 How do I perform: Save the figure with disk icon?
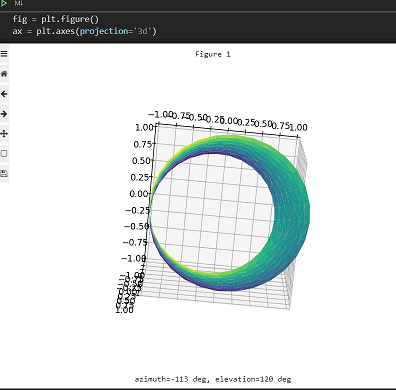pyautogui.click(x=4, y=174)
